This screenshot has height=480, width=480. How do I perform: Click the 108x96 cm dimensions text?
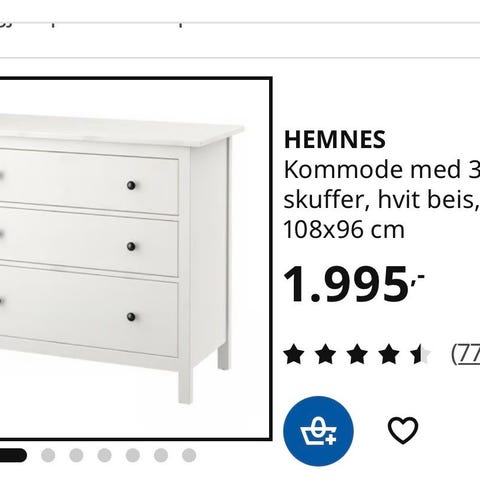tap(344, 230)
